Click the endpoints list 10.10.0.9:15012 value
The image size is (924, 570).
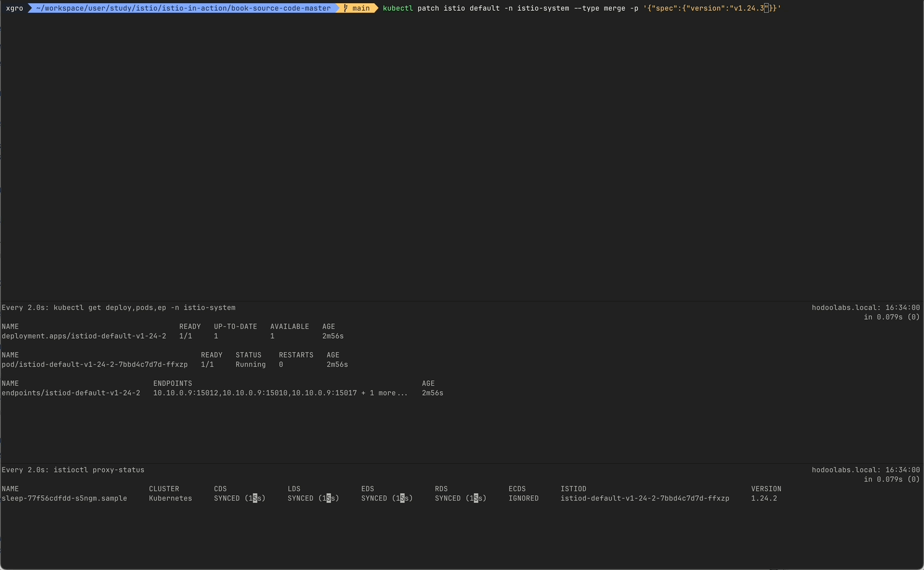[281, 393]
